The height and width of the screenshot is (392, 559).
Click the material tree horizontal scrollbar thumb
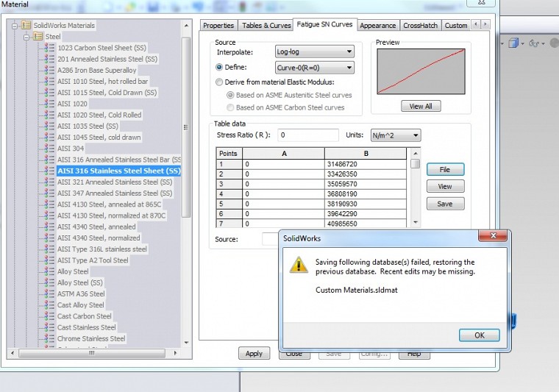(92, 353)
